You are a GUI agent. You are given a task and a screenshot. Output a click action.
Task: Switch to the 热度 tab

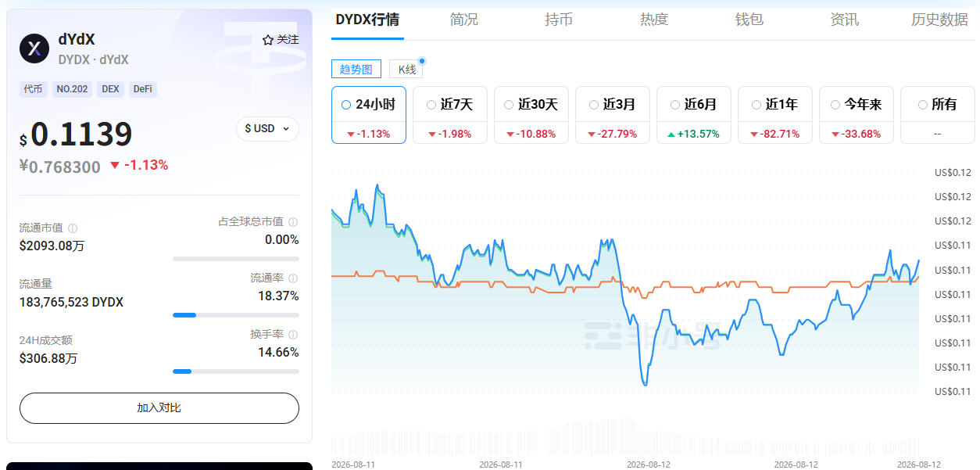(654, 20)
